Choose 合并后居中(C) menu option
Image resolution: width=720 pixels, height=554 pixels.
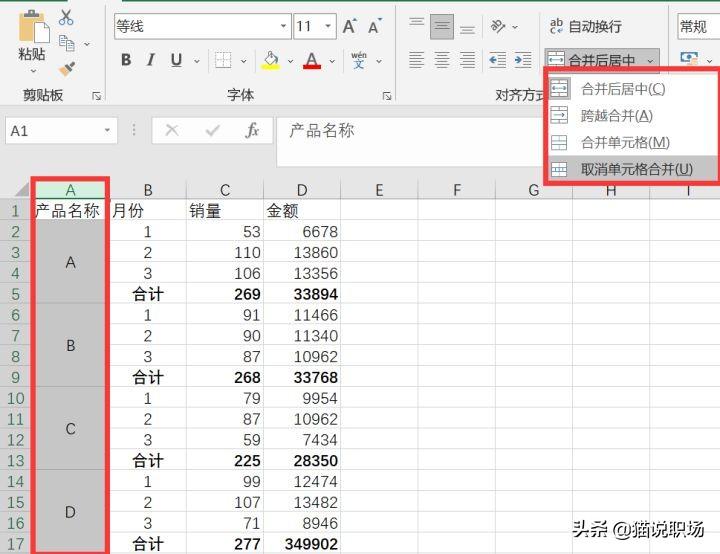(x=633, y=89)
